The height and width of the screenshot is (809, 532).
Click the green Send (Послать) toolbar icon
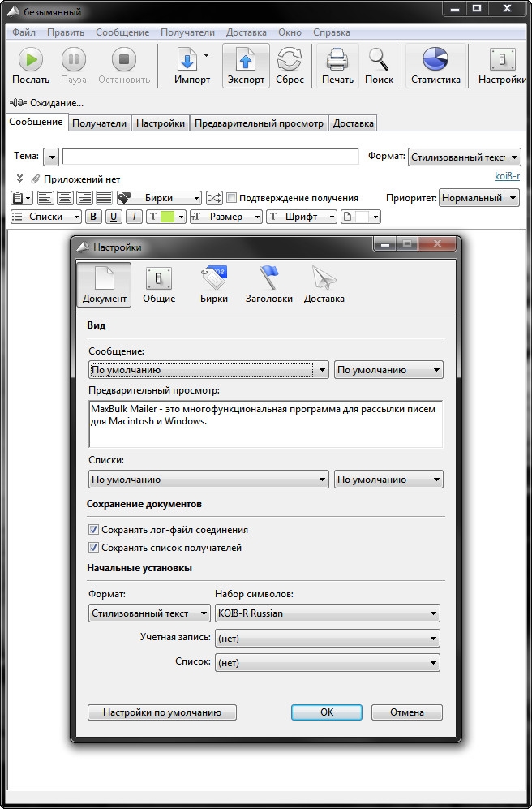(x=31, y=61)
